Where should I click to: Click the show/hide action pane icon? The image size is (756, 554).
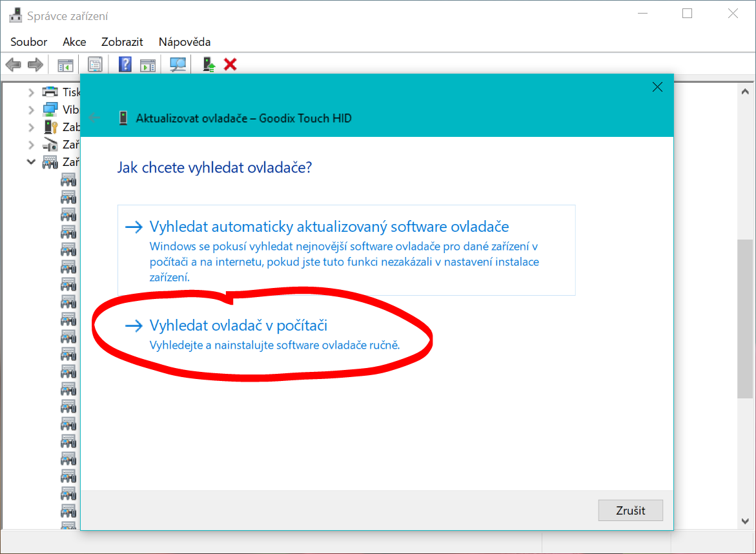[148, 65]
